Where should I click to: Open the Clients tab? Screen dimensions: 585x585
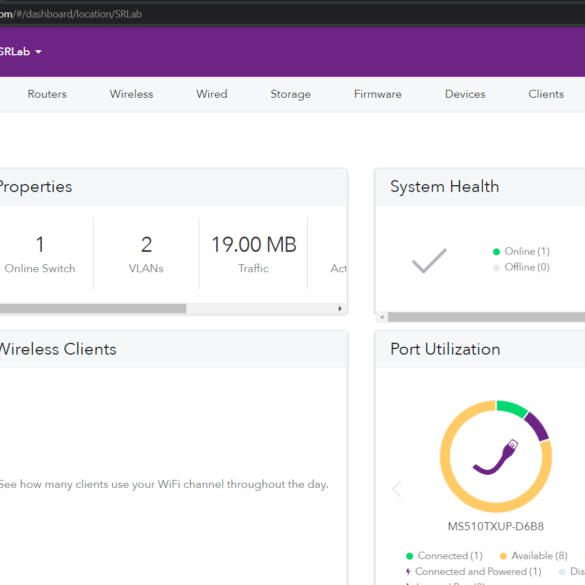click(x=546, y=94)
